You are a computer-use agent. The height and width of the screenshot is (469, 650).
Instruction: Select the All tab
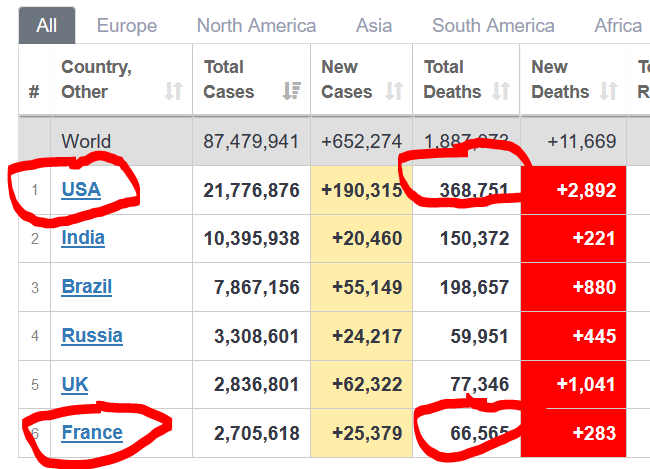[46, 25]
